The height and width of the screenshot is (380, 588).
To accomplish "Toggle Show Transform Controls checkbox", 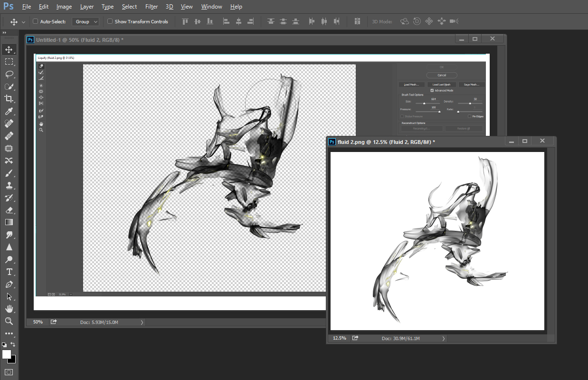I will click(x=110, y=21).
